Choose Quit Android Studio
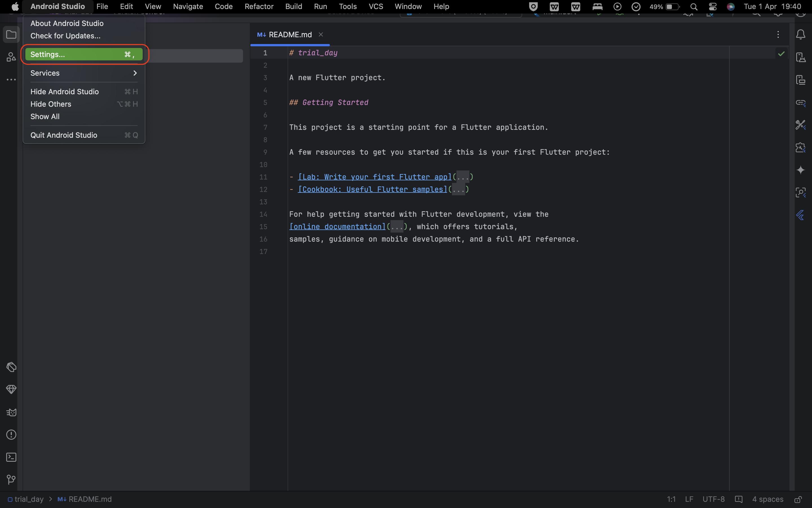This screenshot has width=812, height=508. (84, 135)
